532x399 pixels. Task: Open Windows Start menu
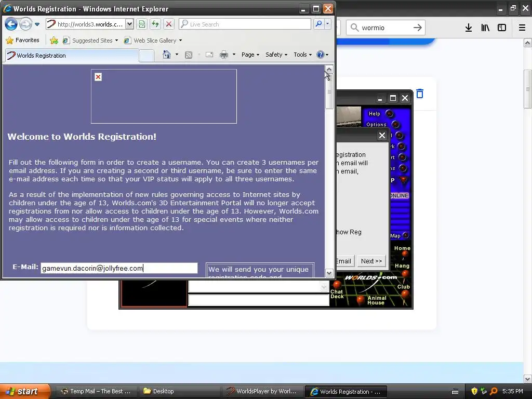pos(25,391)
